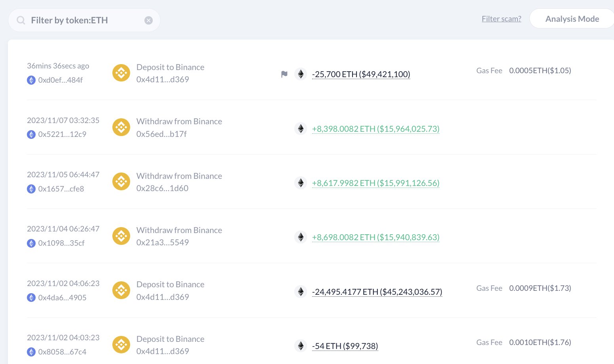
Task: Click ETH token icon beside +8,617.9982 ETH
Action: pyautogui.click(x=301, y=183)
